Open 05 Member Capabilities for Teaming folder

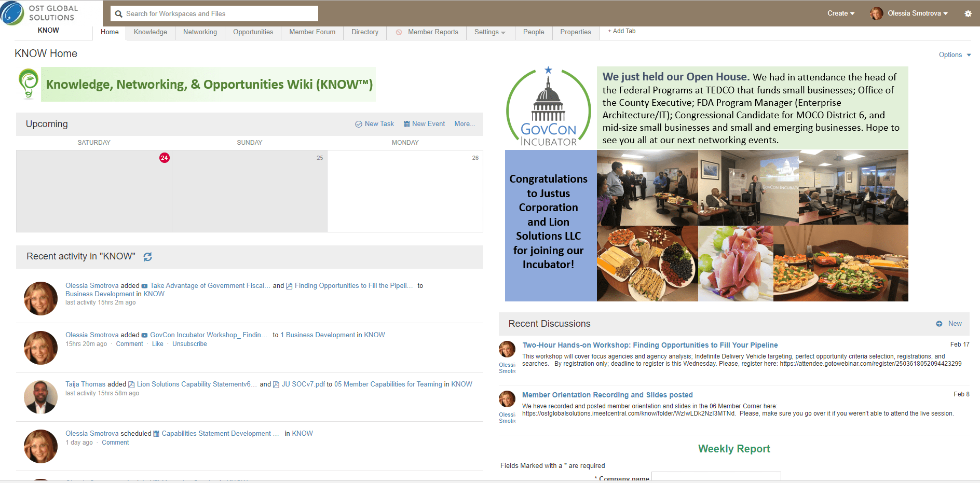point(388,384)
